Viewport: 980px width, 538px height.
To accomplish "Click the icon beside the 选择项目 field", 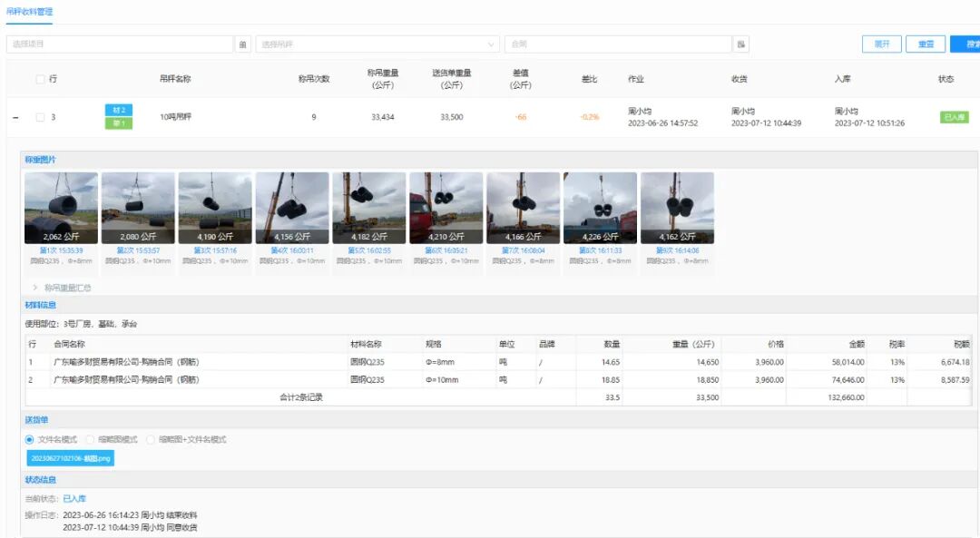I will pyautogui.click(x=243, y=44).
